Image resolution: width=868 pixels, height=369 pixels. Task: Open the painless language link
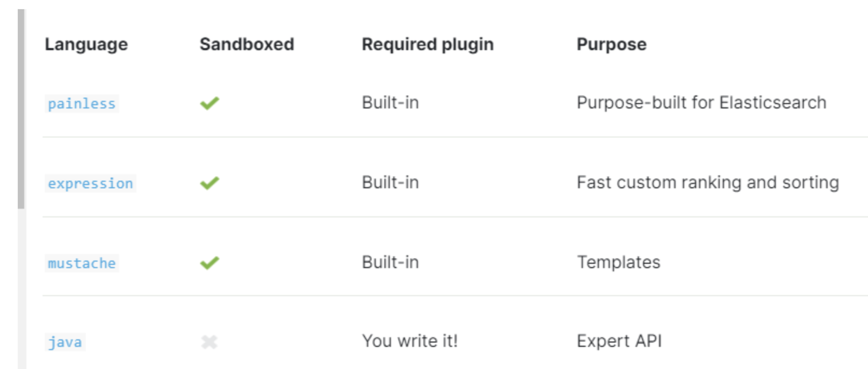(x=81, y=104)
